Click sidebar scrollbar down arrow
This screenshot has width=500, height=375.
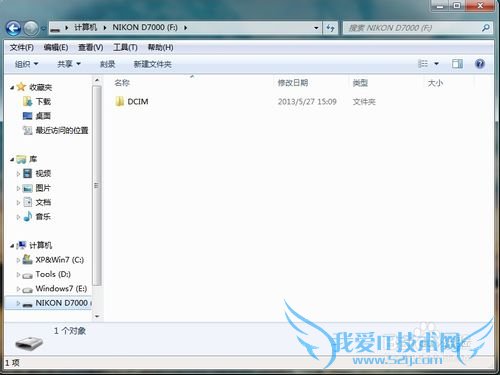click(x=97, y=316)
